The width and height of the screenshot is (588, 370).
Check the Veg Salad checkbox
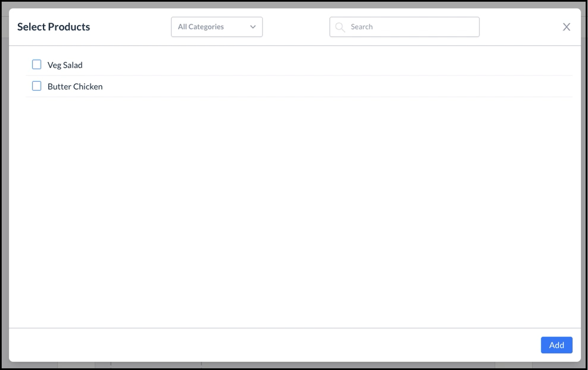[36, 65]
